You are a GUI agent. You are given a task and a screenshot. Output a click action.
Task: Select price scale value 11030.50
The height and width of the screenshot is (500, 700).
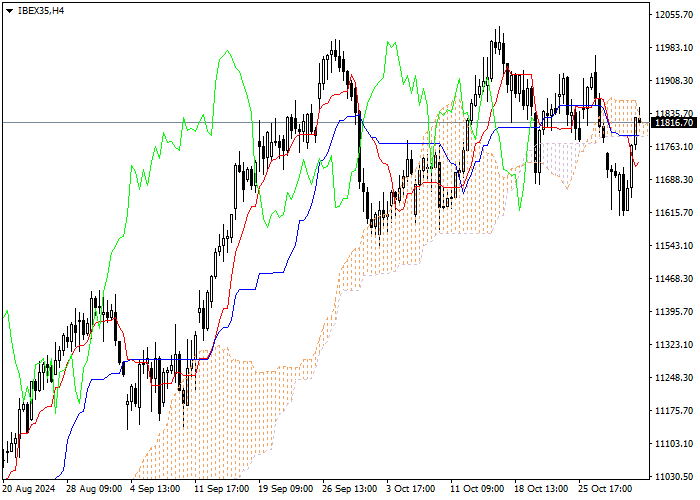(674, 477)
